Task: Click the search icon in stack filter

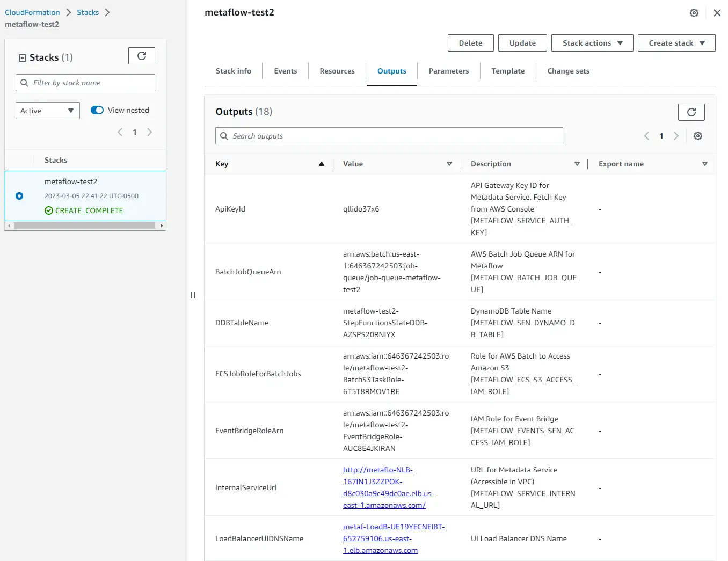Action: pyautogui.click(x=24, y=83)
